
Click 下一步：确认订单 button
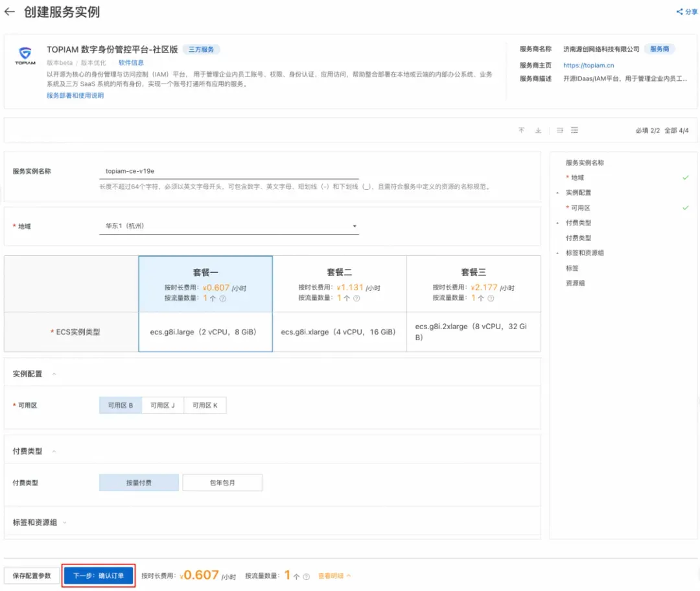[x=99, y=576]
